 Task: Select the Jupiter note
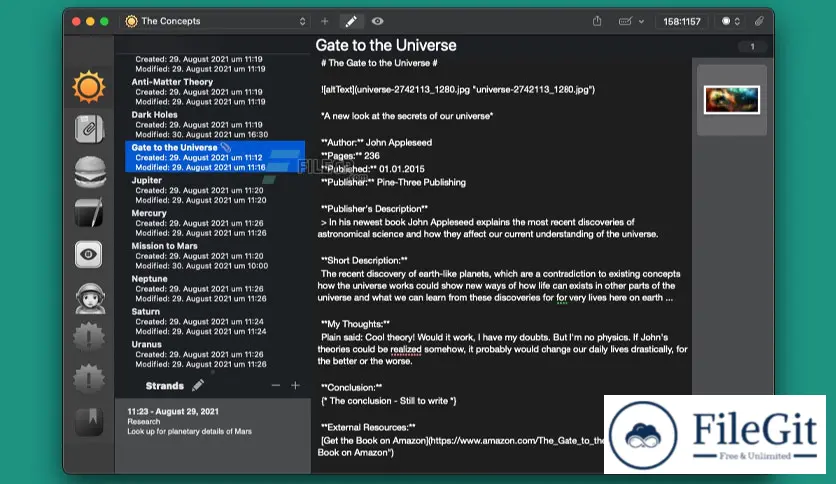(x=215, y=190)
